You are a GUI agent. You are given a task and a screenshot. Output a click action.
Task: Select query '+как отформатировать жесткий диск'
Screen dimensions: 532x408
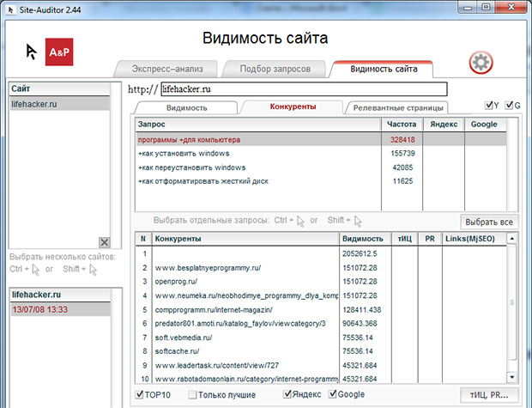tap(321, 181)
